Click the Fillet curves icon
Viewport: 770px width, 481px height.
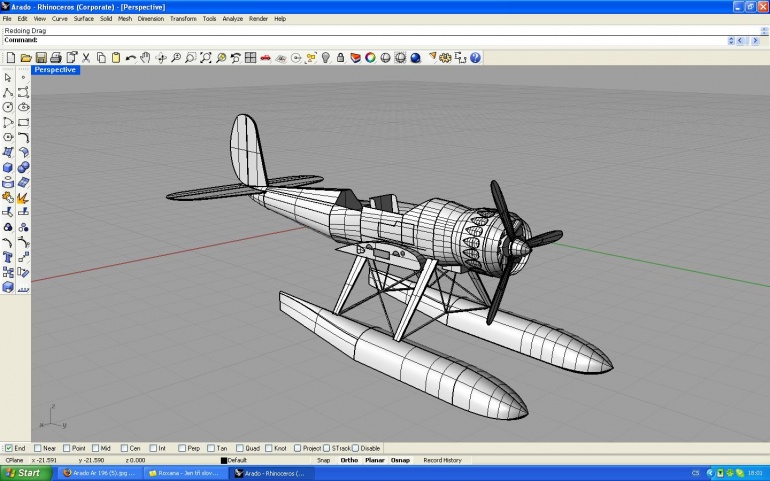pyautogui.click(x=23, y=138)
